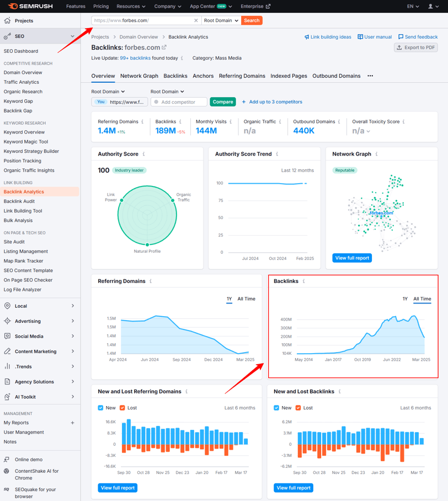The width and height of the screenshot is (448, 501).
Task: Uncheck Lost in New and Lost Backlinks
Action: (x=298, y=408)
